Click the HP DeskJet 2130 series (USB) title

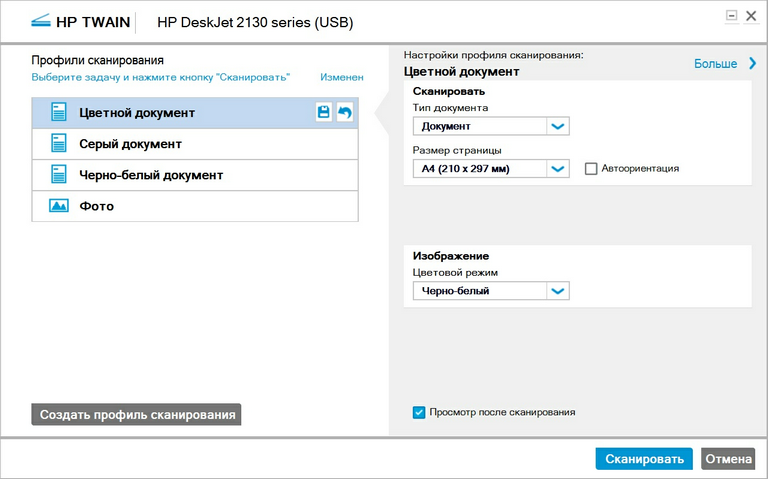coord(255,22)
